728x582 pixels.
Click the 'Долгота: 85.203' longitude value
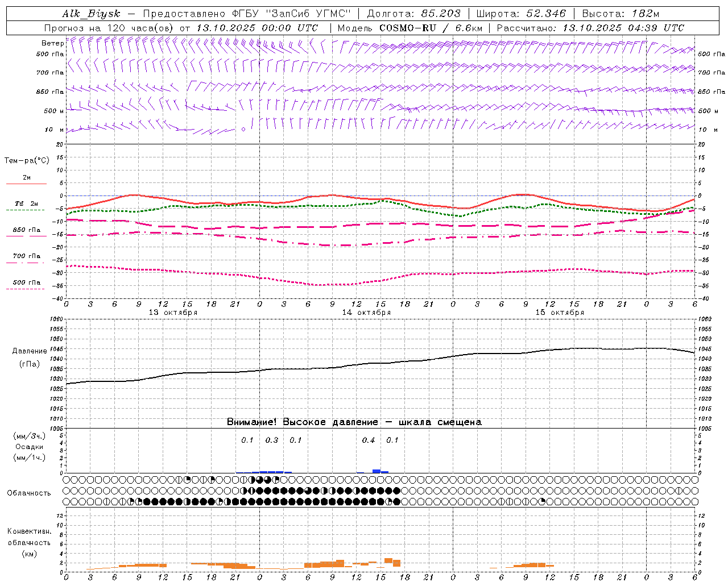click(413, 14)
